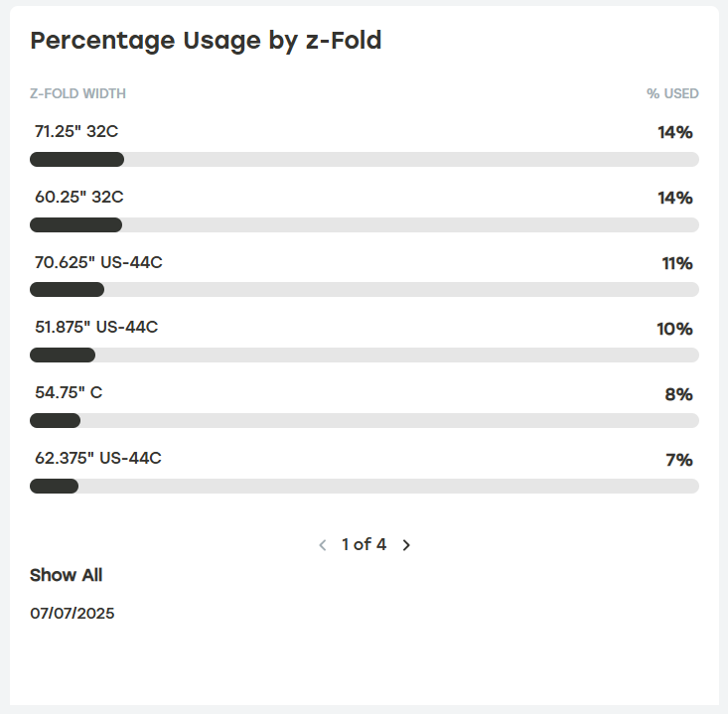
Task: Select the 62.375" US-44C row label
Action: click(98, 459)
